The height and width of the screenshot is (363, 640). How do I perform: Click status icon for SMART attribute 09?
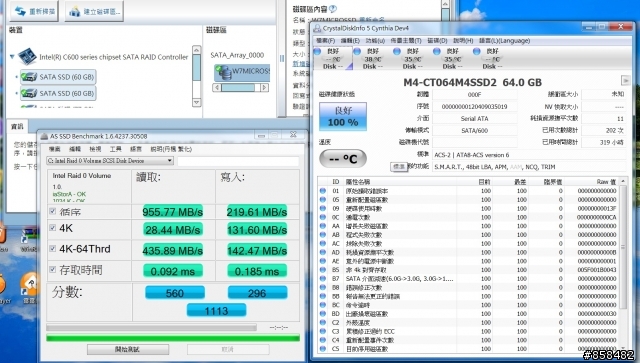pyautogui.click(x=323, y=208)
